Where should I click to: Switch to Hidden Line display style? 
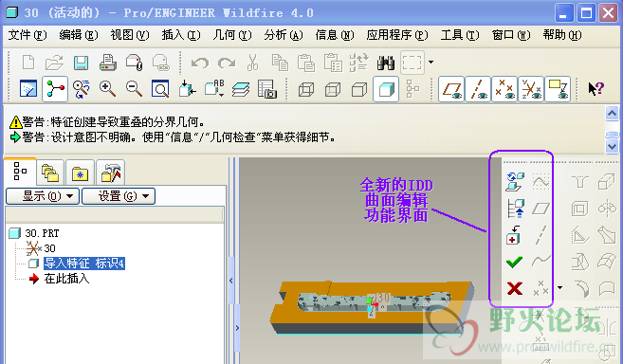tap(333, 90)
